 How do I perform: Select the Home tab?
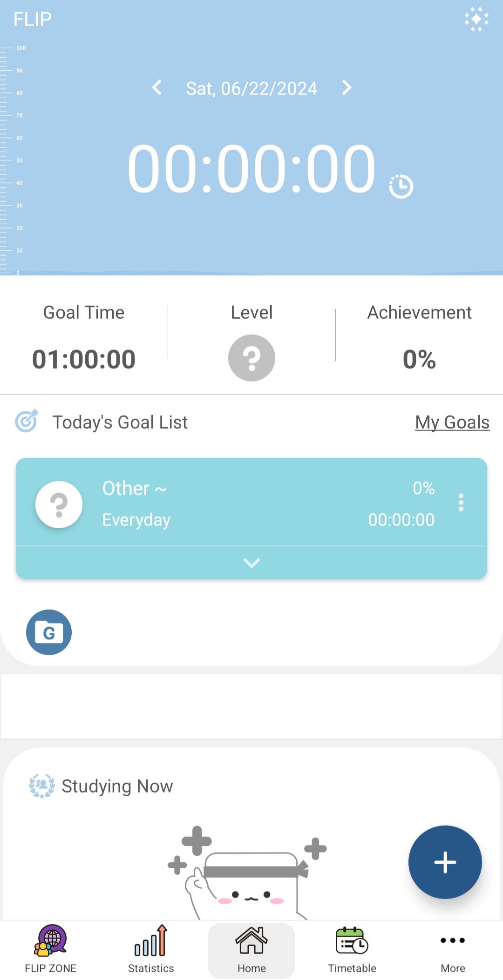251,951
